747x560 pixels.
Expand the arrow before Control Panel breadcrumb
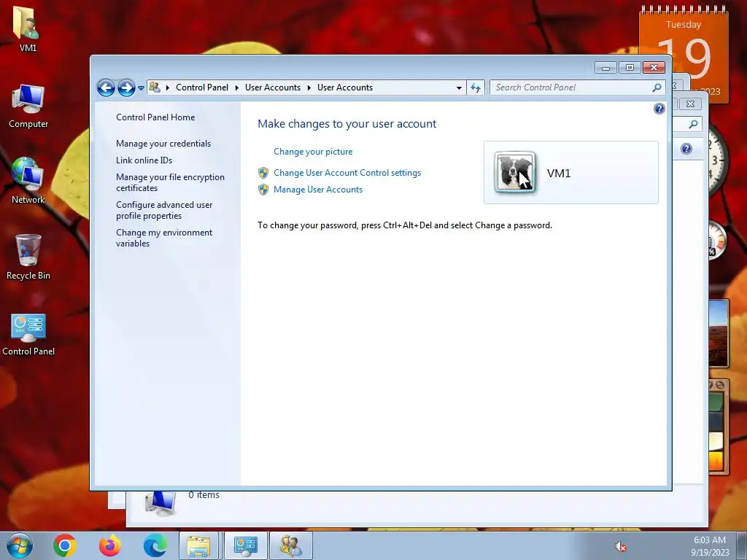[168, 87]
